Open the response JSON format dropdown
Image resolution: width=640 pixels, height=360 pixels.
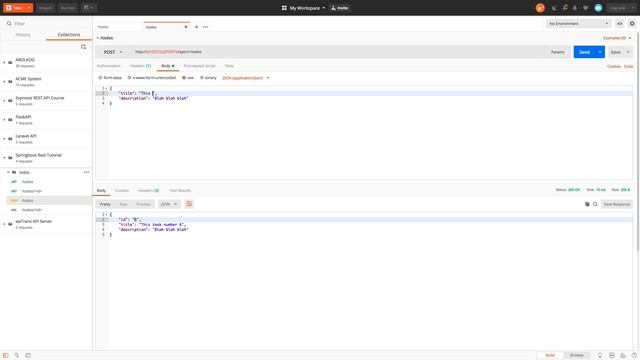169,204
